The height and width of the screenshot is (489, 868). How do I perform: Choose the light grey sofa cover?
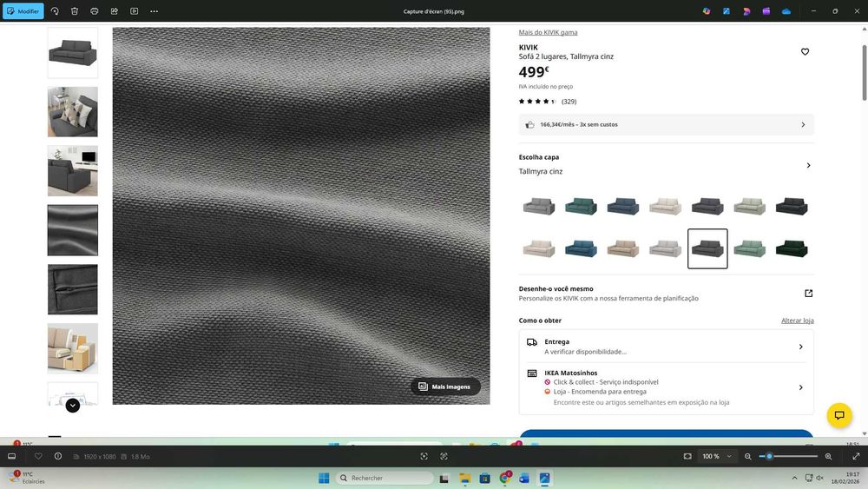pyautogui.click(x=539, y=207)
